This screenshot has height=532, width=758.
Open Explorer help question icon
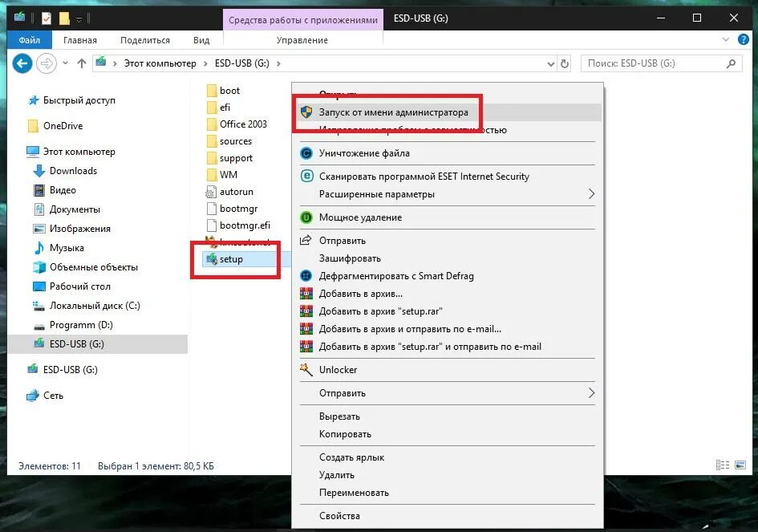pos(744,39)
